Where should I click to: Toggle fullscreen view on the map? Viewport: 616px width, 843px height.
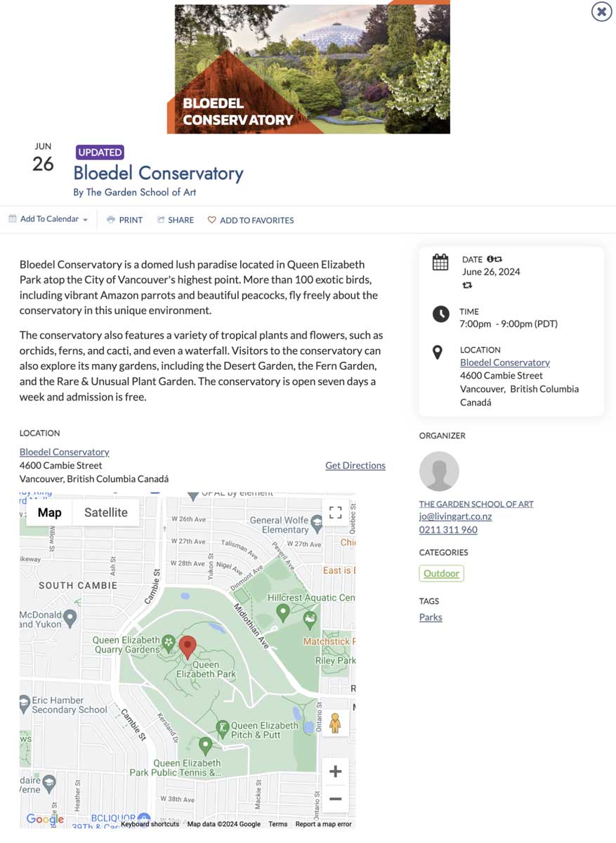point(336,512)
